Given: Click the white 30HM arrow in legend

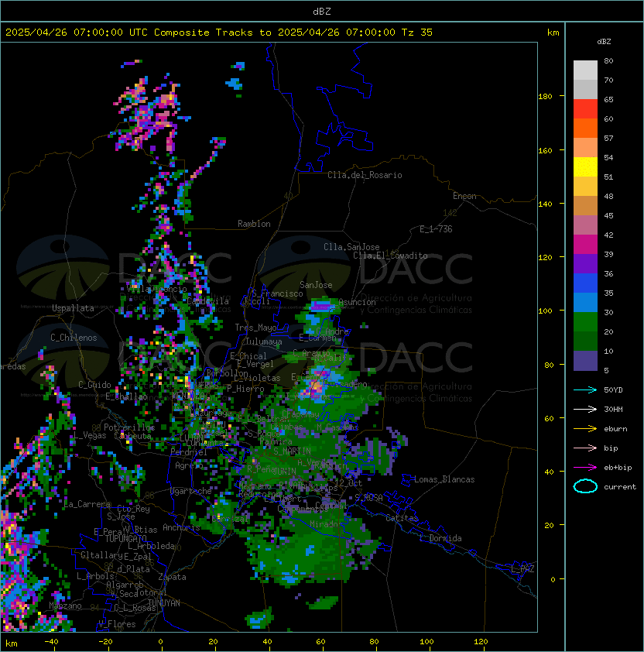Looking at the screenshot, I should click(585, 409).
